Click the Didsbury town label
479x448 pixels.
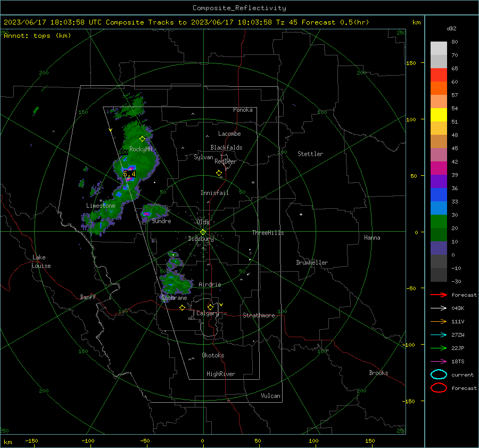pos(201,239)
